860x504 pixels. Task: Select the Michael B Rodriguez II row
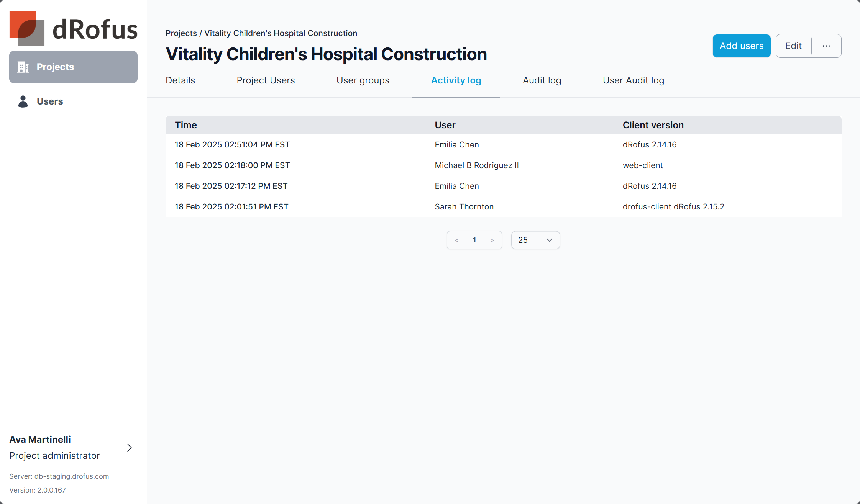pos(476,165)
